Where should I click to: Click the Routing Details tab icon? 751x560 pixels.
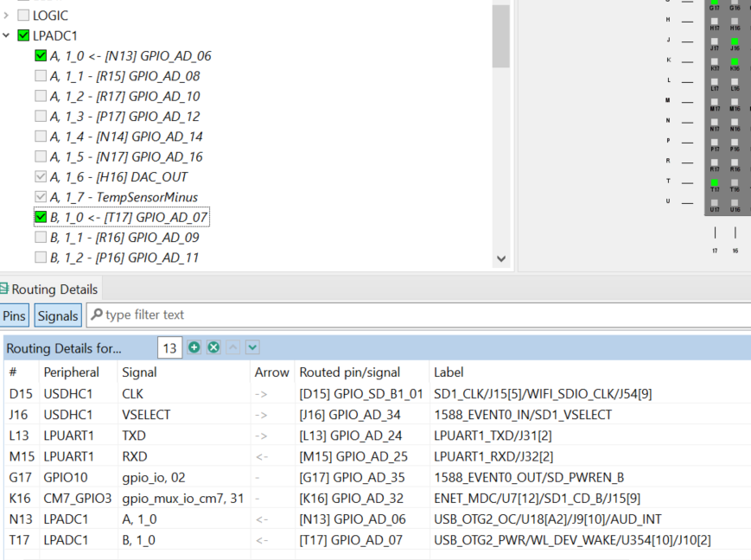point(7,290)
